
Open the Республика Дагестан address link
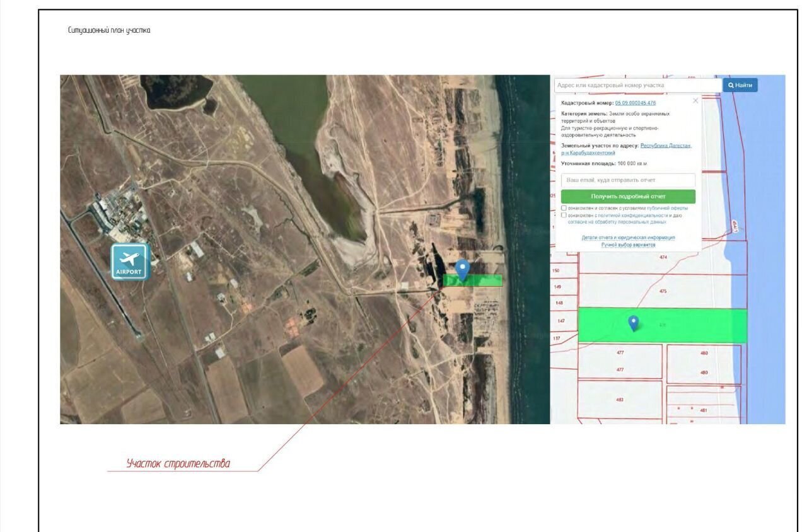tap(666, 146)
